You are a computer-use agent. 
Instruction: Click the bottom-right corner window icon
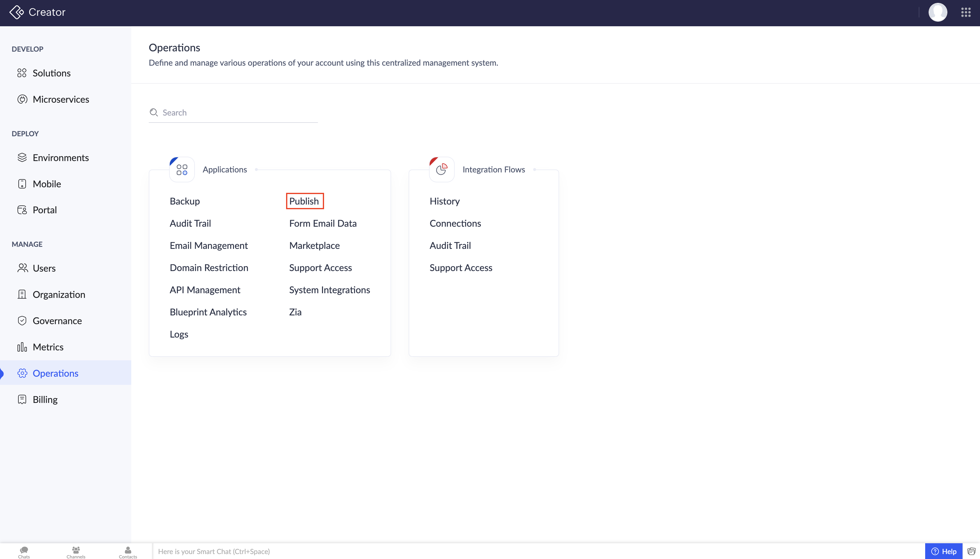pos(971,551)
